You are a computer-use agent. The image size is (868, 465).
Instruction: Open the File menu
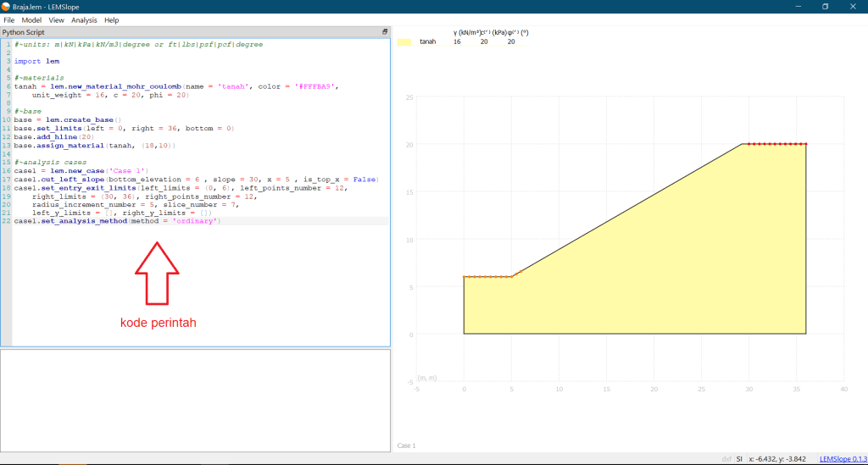pos(9,19)
